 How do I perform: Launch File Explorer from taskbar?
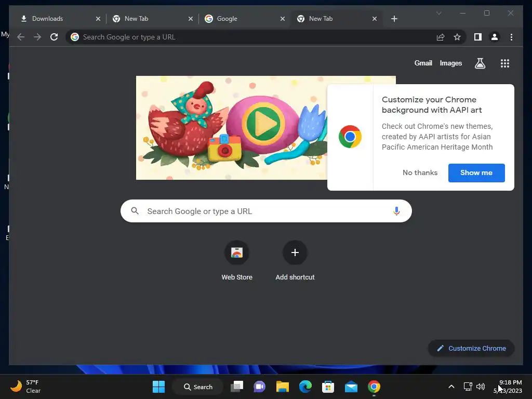pyautogui.click(x=282, y=387)
